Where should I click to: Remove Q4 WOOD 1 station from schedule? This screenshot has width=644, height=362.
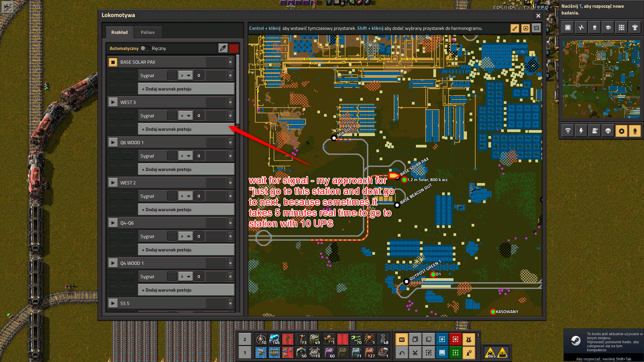point(230,263)
